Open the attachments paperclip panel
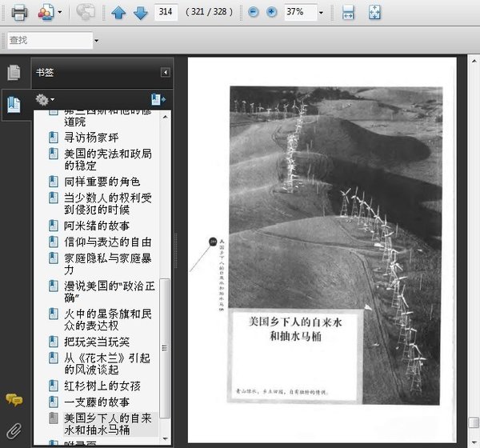The width and height of the screenshot is (480, 448). [x=14, y=430]
